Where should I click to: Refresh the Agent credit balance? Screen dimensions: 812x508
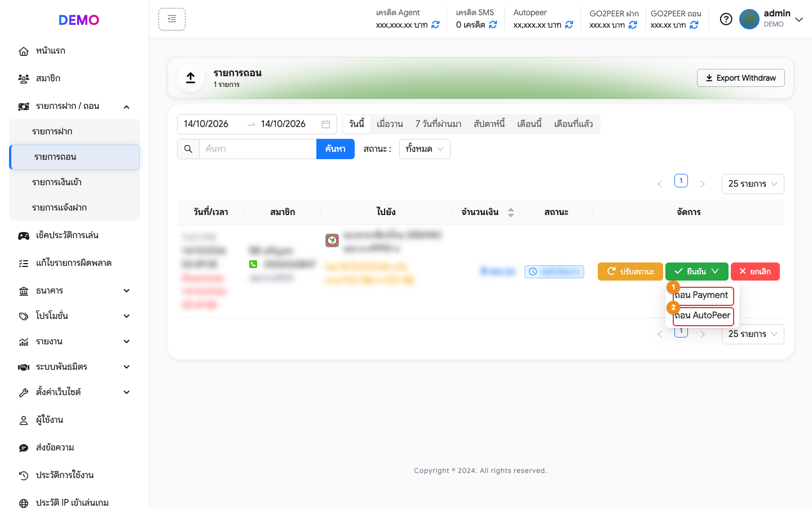pos(435,25)
